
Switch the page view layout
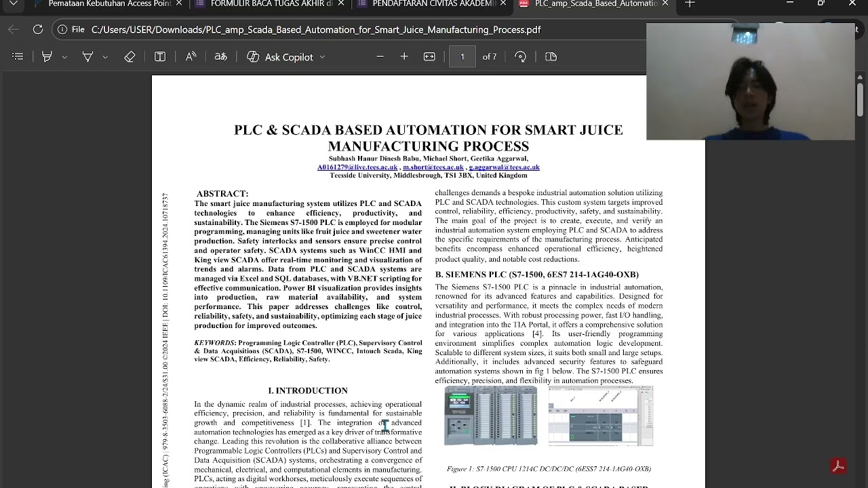tap(551, 57)
